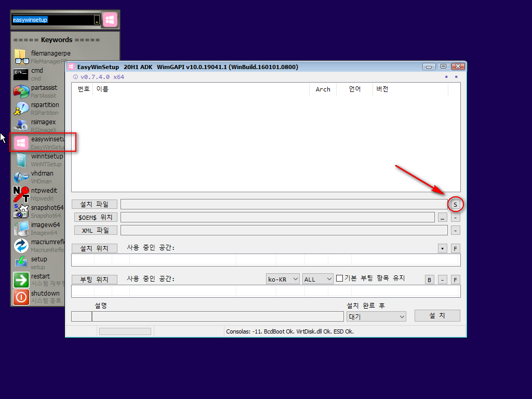Open the rsimagex icon
The height and width of the screenshot is (399, 532).
coord(21,126)
